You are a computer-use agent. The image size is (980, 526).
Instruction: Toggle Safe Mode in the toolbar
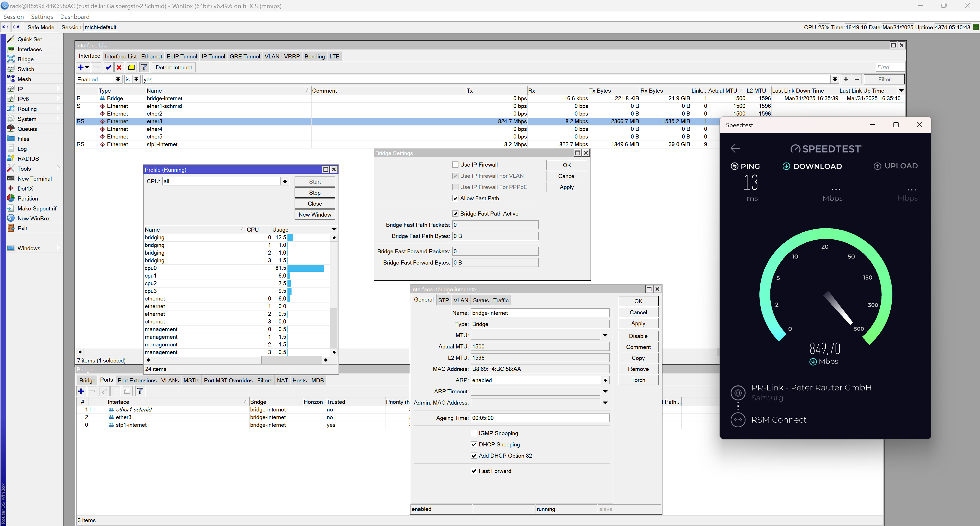[x=41, y=27]
